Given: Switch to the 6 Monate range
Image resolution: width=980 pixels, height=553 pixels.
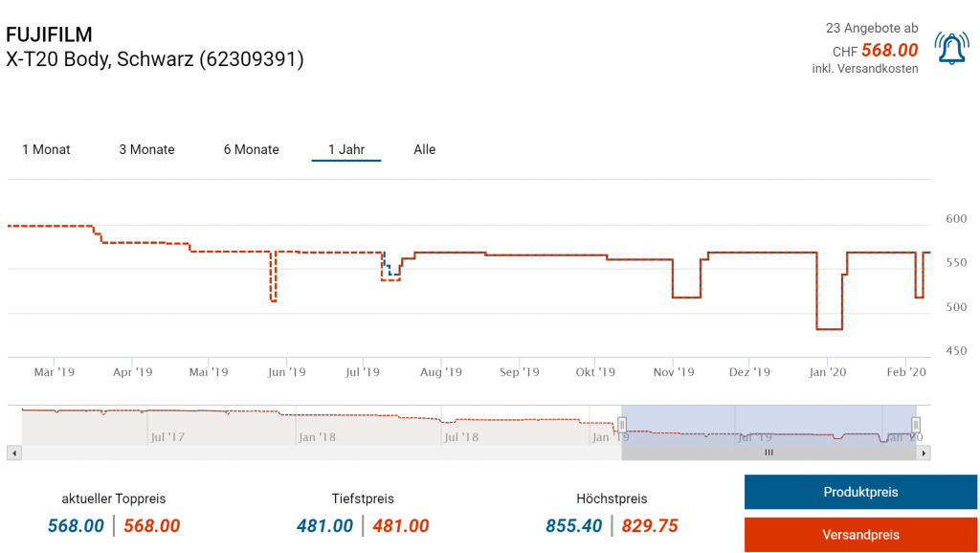Looking at the screenshot, I should pyautogui.click(x=251, y=150).
